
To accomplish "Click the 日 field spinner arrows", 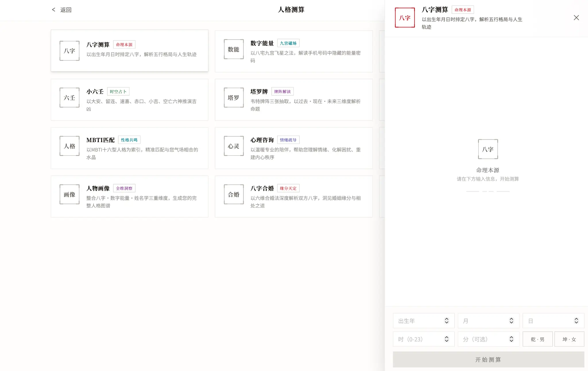I will coord(576,321).
